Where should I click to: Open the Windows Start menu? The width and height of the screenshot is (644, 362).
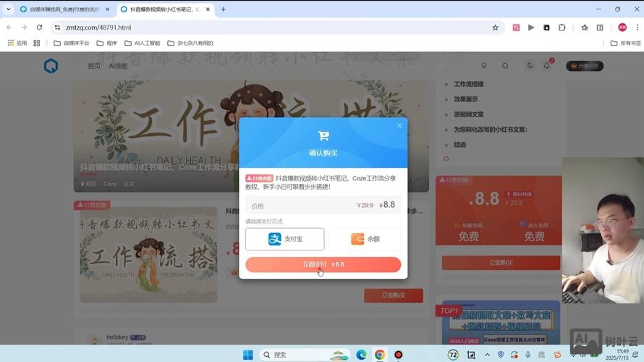(x=248, y=355)
